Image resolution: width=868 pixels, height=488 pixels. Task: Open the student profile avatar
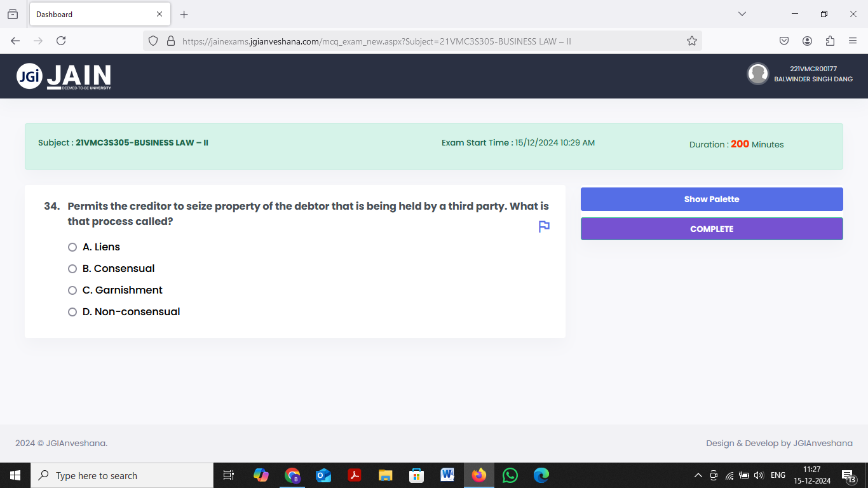point(758,74)
